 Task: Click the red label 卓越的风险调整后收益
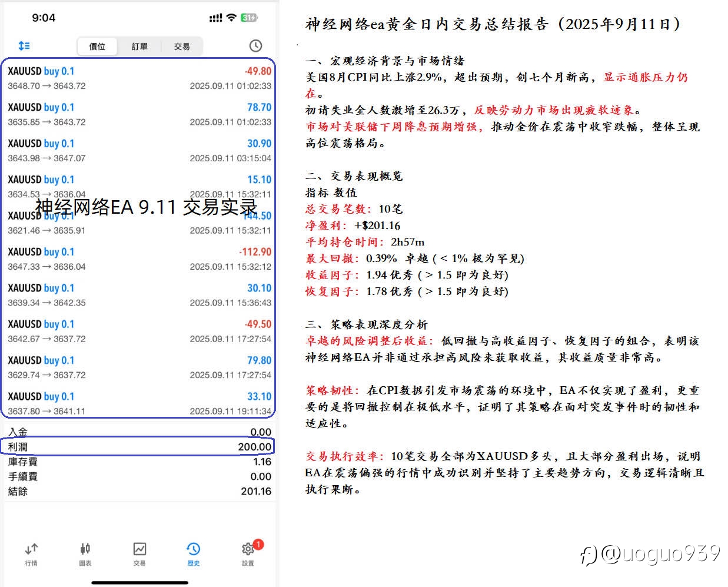click(x=370, y=341)
